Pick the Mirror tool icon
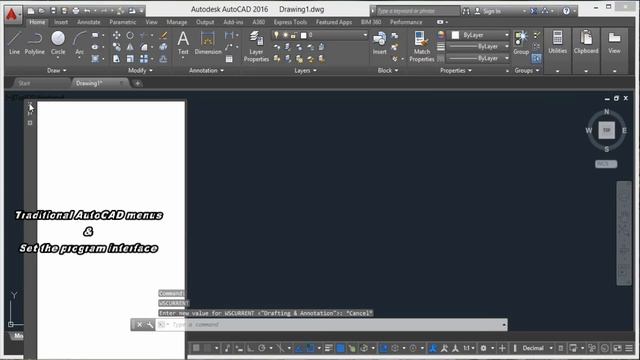640x360 pixels. pyautogui.click(x=130, y=47)
